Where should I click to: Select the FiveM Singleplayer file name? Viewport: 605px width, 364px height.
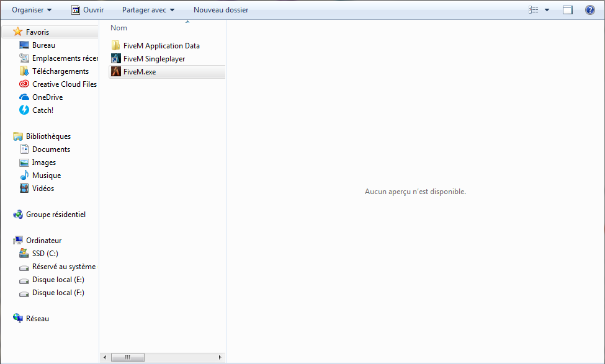click(x=155, y=59)
